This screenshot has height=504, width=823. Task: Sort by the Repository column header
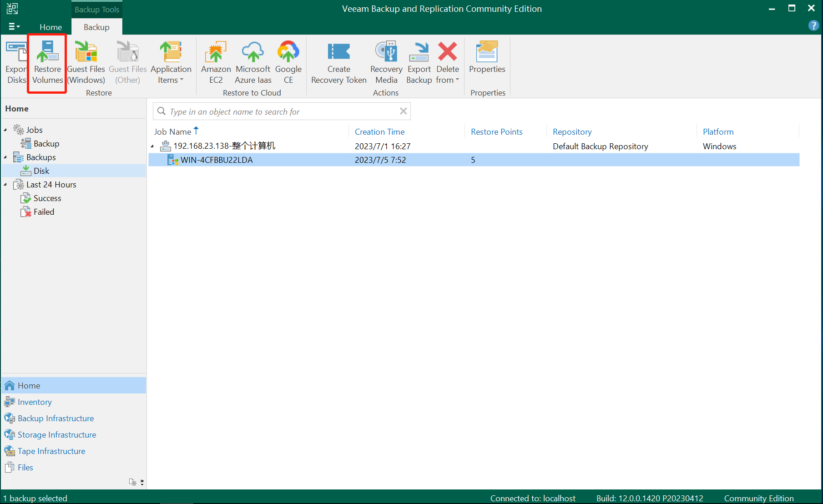point(572,131)
